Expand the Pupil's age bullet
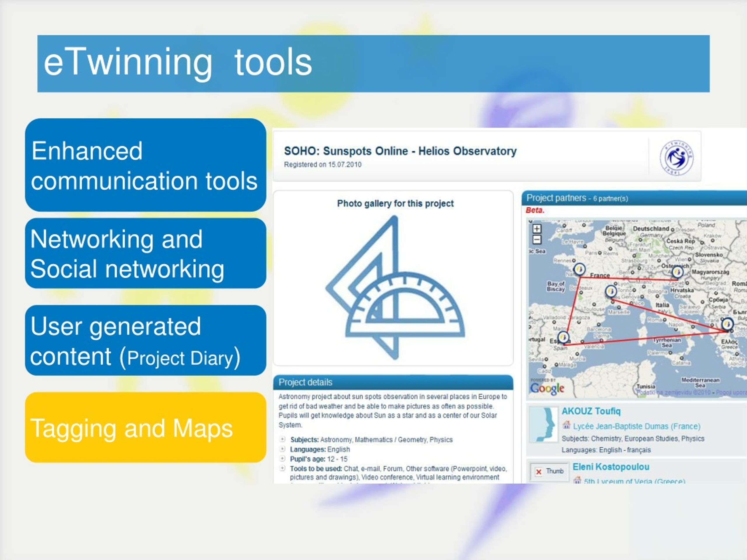This screenshot has width=747, height=560. pos(282,459)
